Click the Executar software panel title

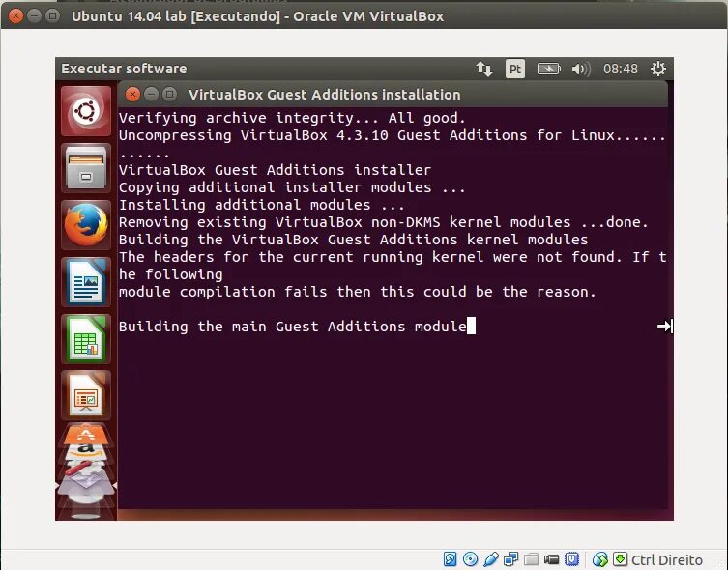pos(124,69)
